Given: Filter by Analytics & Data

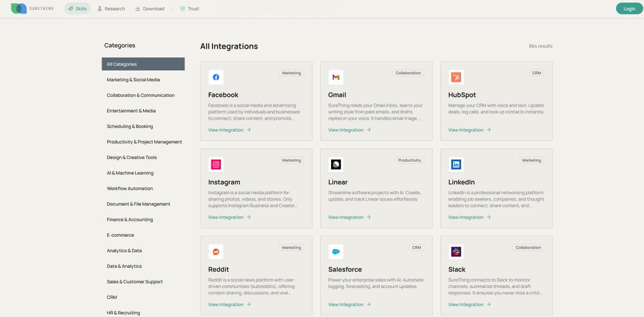Looking at the screenshot, I should click(143, 250).
